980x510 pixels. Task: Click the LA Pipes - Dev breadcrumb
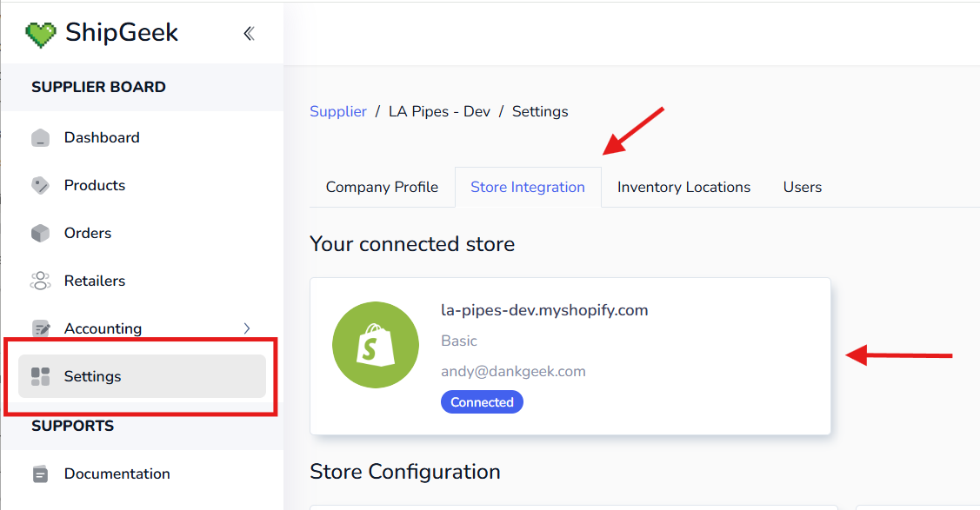[439, 112]
